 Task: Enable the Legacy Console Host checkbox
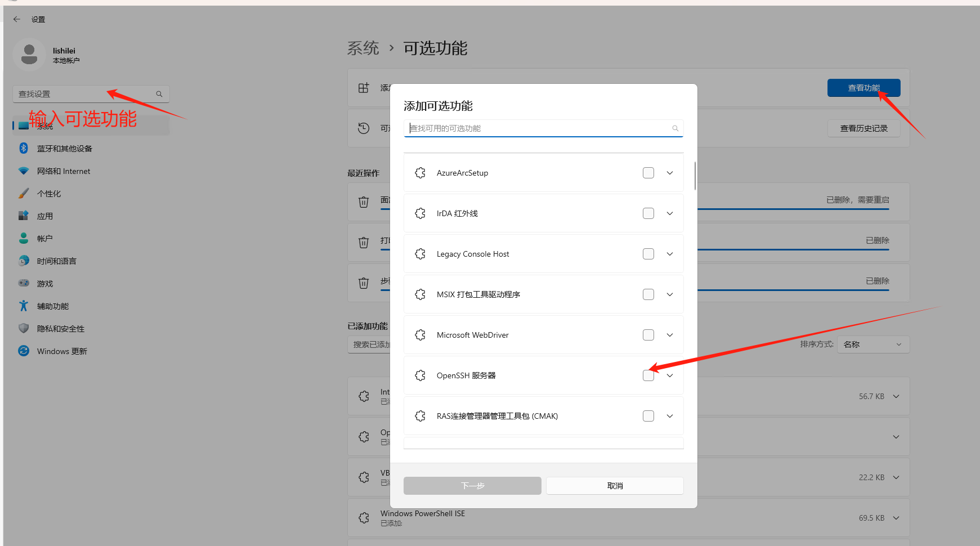click(648, 254)
